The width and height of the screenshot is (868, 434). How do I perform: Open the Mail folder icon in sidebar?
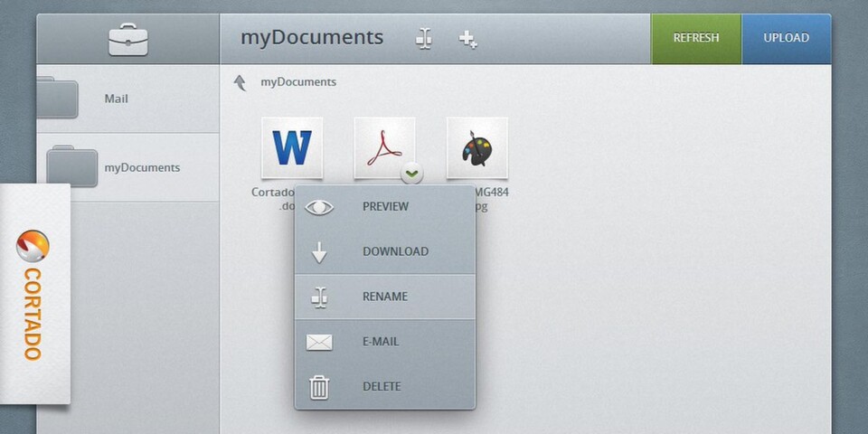coord(56,98)
